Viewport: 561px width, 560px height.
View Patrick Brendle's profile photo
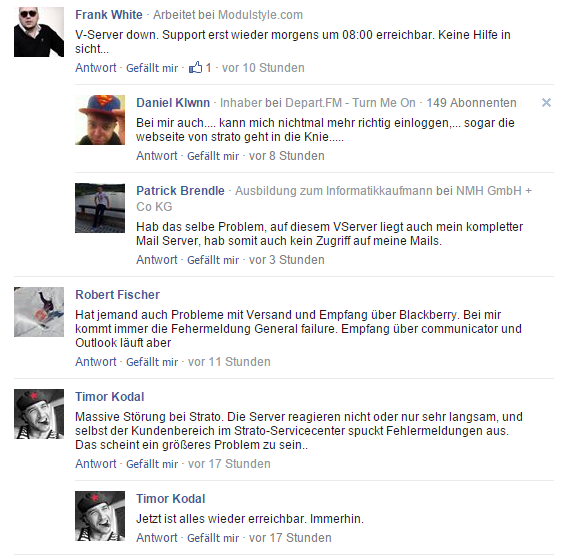[x=100, y=208]
